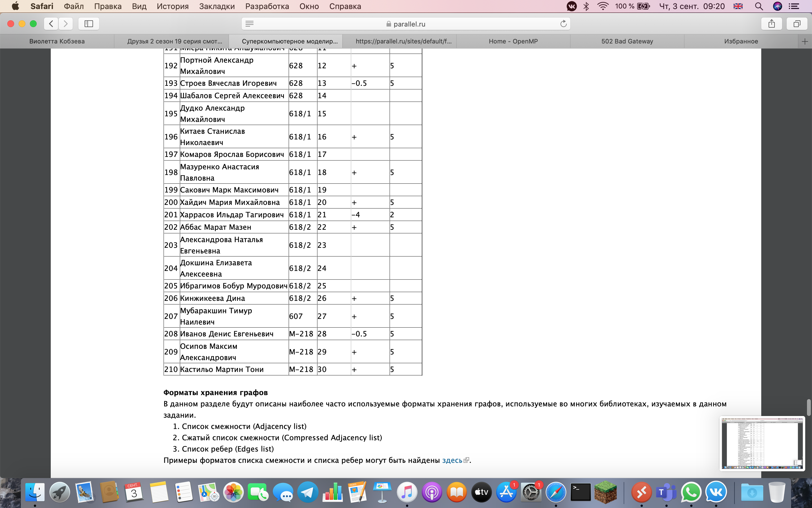
Task: Open Spotlight search in menu bar
Action: click(x=759, y=6)
